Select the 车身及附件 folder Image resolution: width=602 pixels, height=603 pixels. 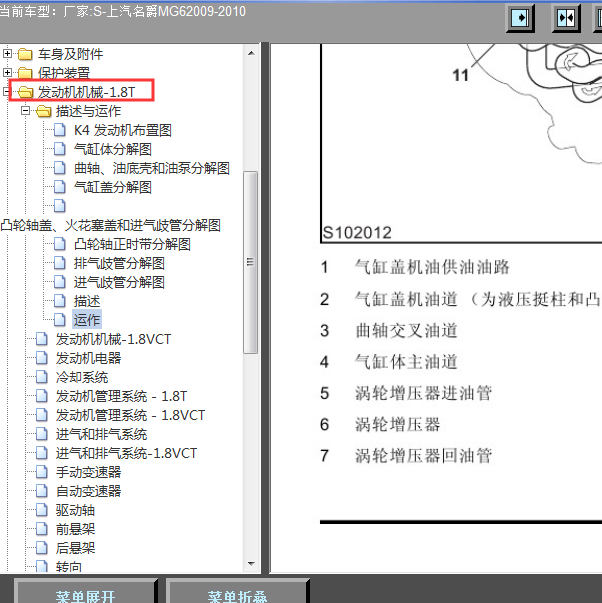[70, 54]
